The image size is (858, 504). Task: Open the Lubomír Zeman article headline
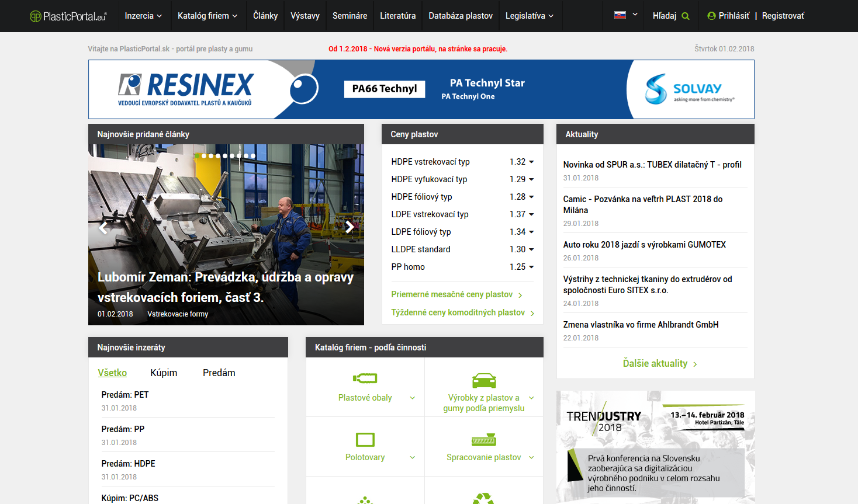point(226,287)
